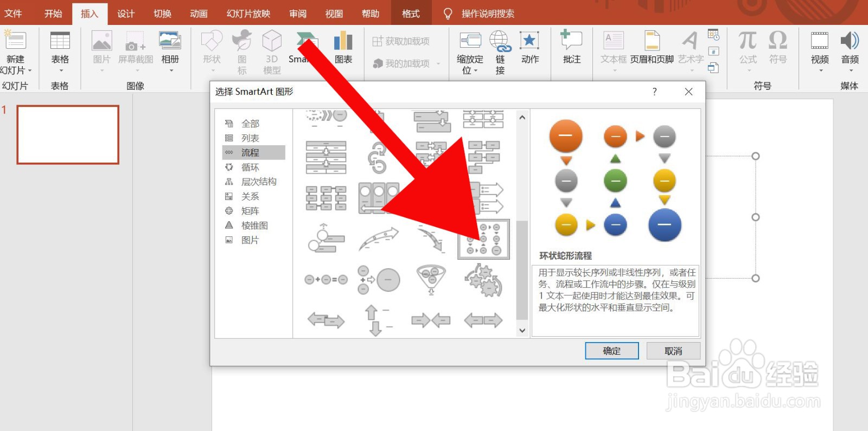Switch to the Help (帮助) tab
The width and height of the screenshot is (868, 431).
[x=371, y=14]
